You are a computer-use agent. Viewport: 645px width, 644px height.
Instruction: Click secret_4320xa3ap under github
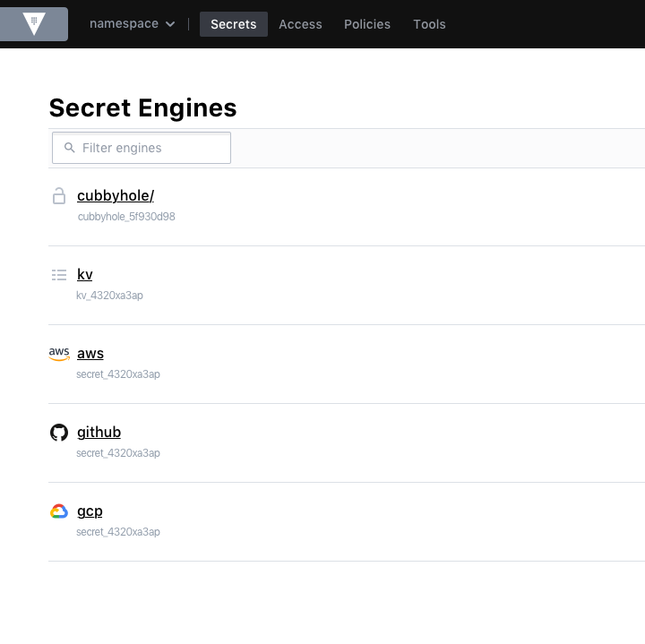tap(118, 453)
